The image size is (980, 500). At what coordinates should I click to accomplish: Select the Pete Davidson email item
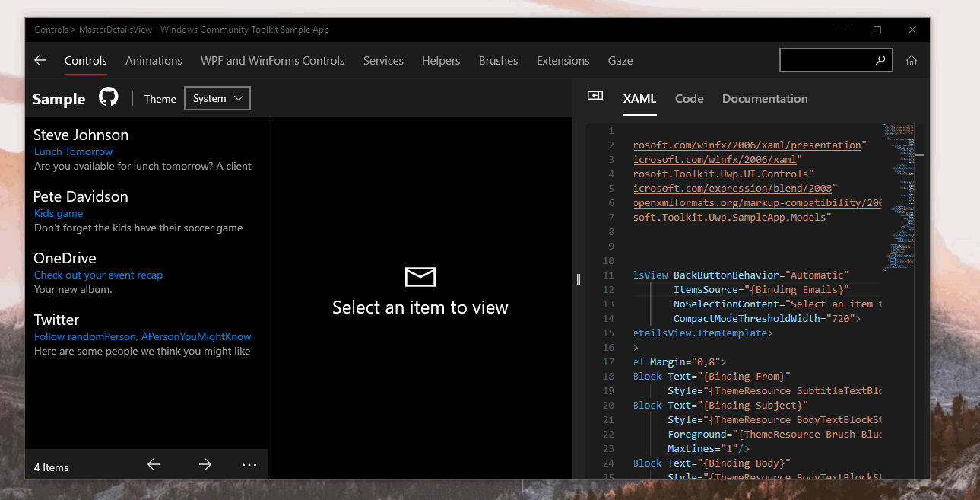click(x=146, y=212)
